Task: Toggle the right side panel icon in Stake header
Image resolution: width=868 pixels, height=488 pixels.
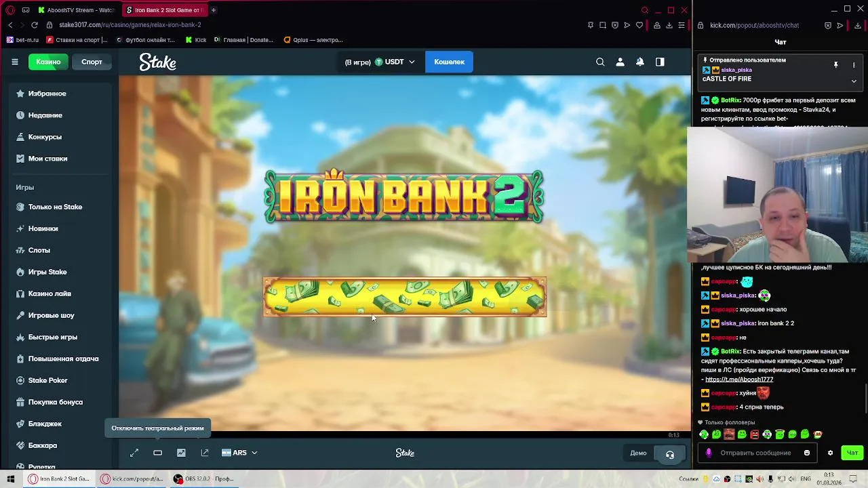Action: [660, 62]
